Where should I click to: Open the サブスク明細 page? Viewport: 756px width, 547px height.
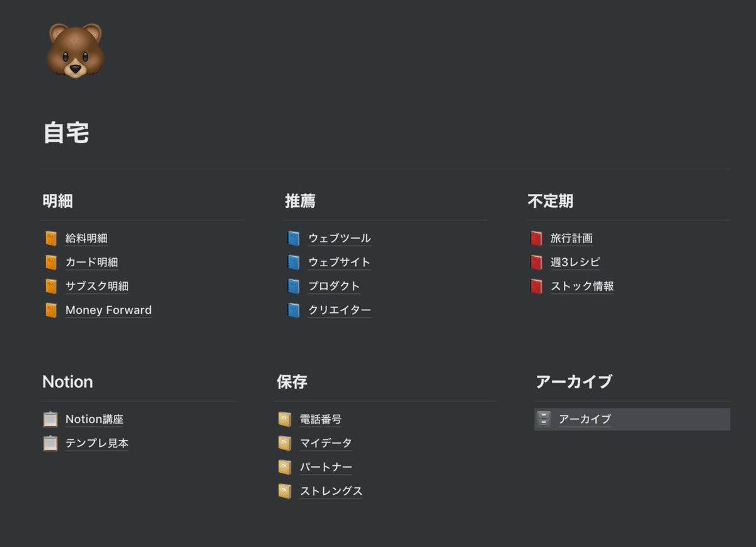[97, 286]
